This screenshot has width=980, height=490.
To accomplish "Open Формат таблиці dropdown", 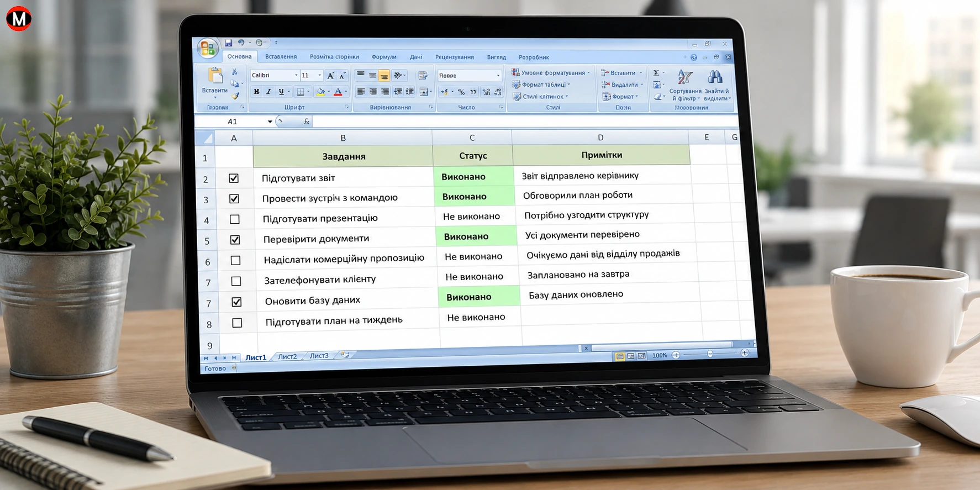I will click(541, 85).
